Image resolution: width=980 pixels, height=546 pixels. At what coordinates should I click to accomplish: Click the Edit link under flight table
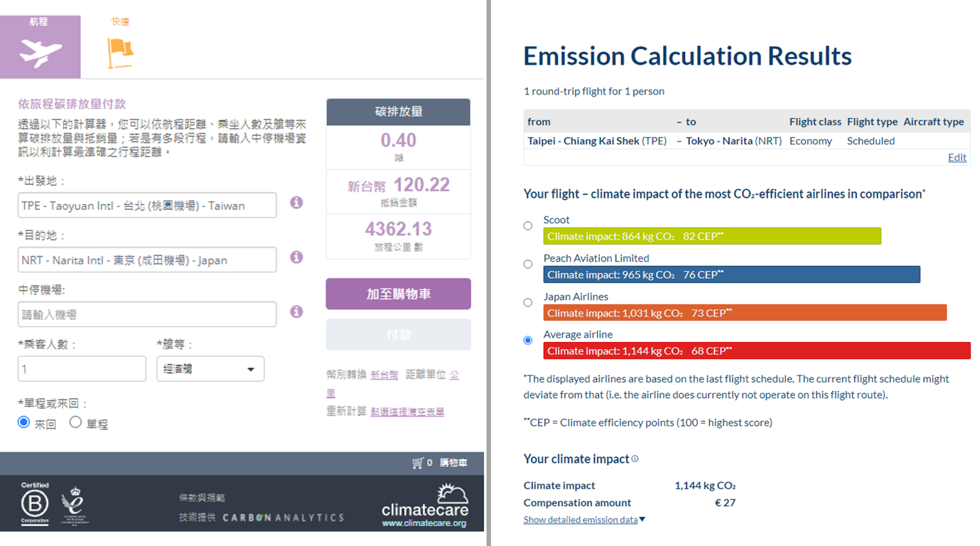click(957, 158)
